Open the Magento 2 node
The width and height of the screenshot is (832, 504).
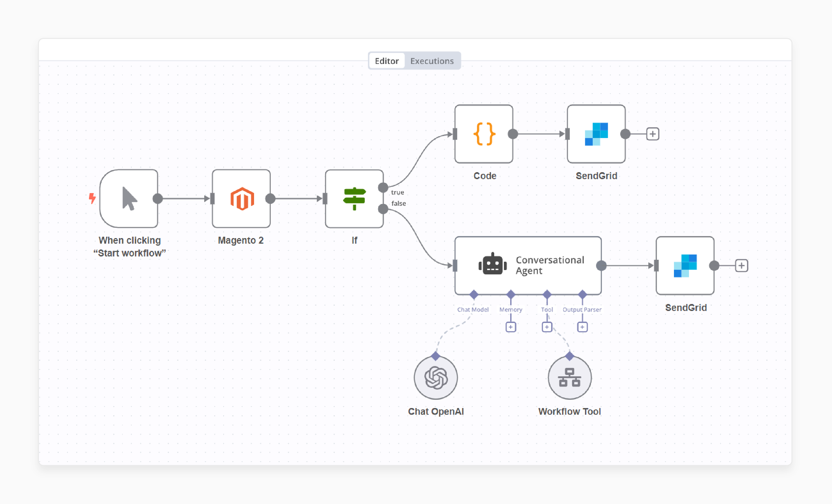tap(242, 199)
